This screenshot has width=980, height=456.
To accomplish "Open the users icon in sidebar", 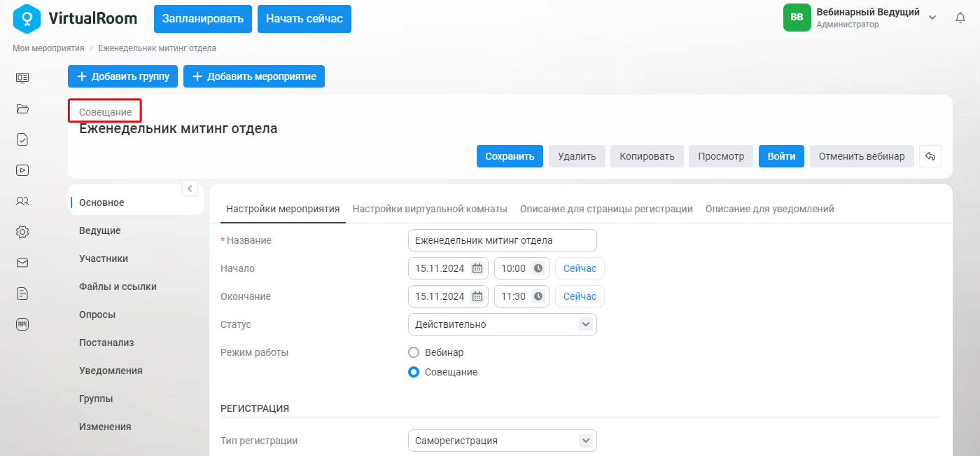I will click(x=22, y=201).
